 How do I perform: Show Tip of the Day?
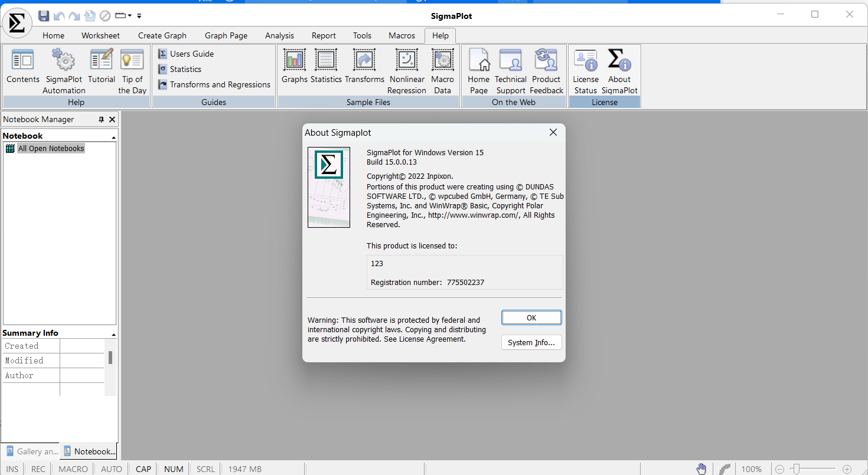[x=132, y=71]
